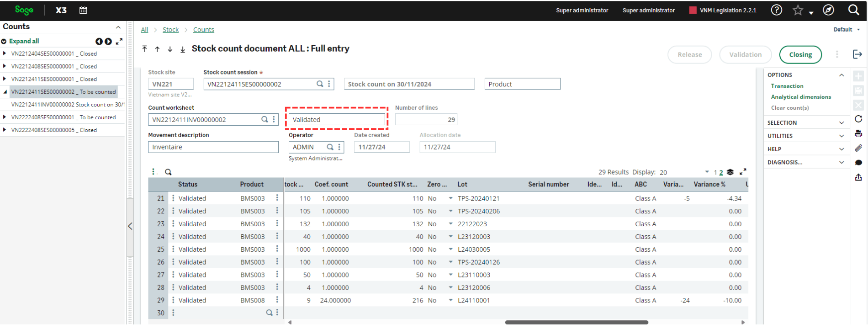Open the grid layers display icon
This screenshot has height=329, width=868.
coord(730,172)
